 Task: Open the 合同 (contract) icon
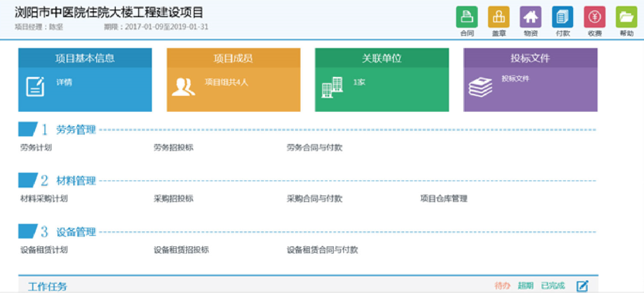point(466,17)
